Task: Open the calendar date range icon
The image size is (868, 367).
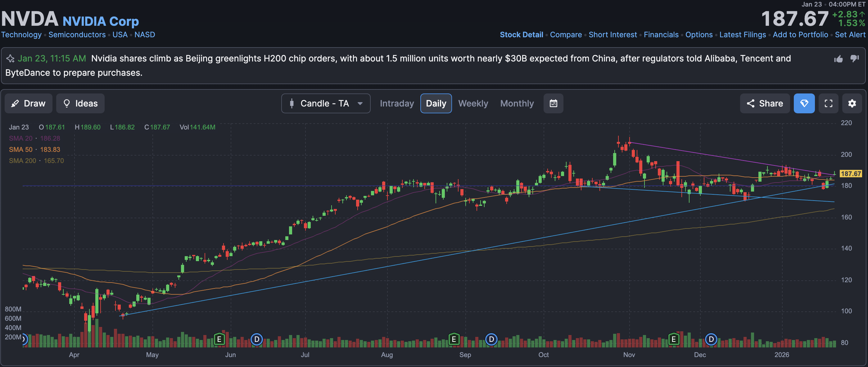Action: (x=553, y=103)
